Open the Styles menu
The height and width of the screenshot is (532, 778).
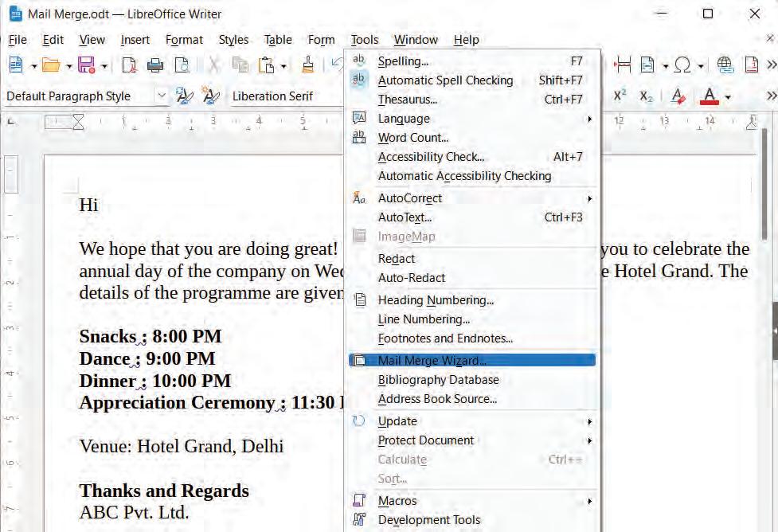[233, 40]
